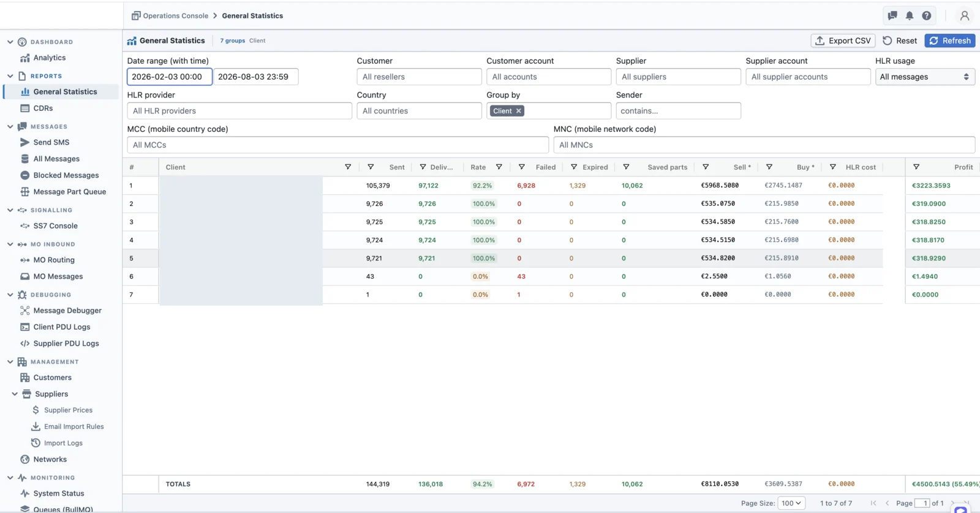Click the filter icon in Client column header
The image size is (980, 513).
coord(348,167)
